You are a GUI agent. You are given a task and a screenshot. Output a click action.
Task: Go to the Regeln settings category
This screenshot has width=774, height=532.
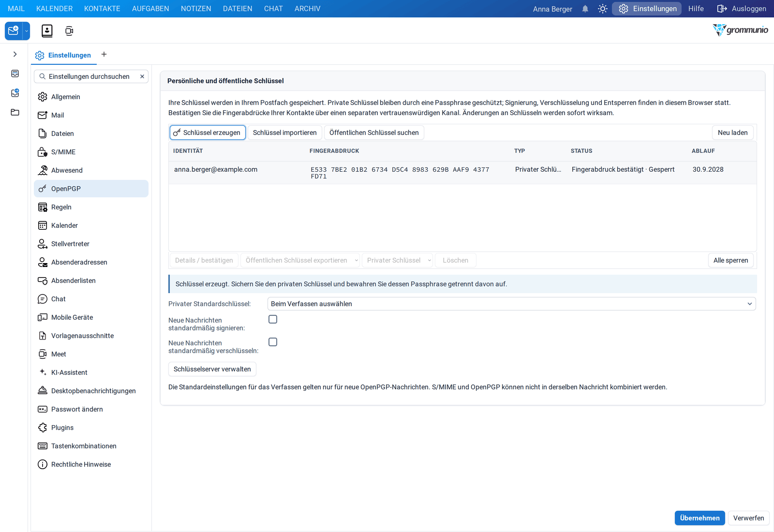click(91, 207)
